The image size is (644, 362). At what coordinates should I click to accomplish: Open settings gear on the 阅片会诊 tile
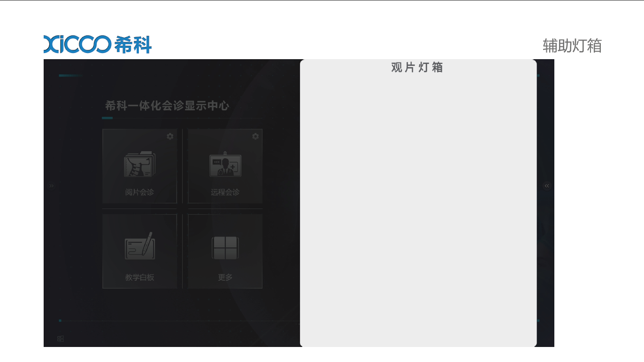(x=169, y=136)
